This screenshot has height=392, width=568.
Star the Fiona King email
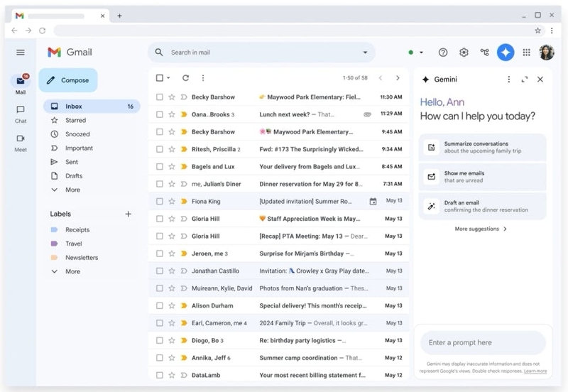point(172,202)
